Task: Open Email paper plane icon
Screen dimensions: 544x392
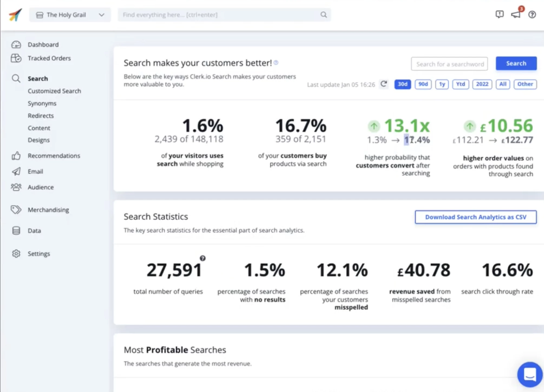Action: tap(16, 171)
